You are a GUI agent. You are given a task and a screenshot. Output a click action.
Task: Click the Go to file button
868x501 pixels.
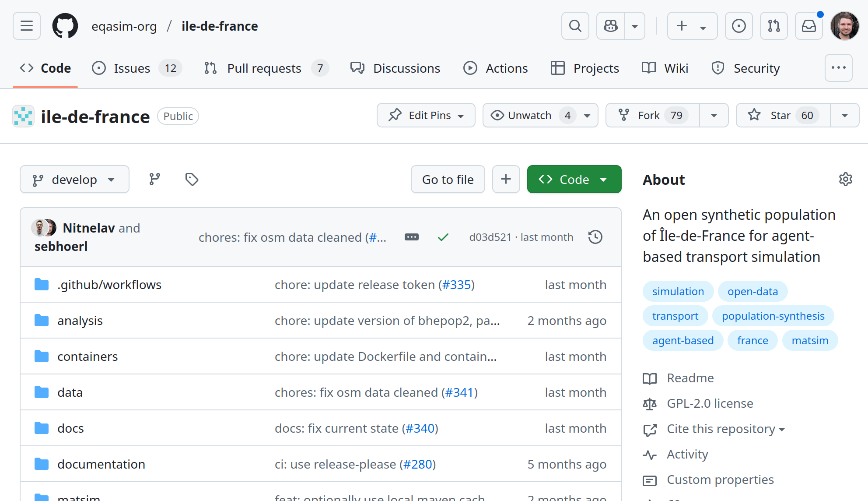click(448, 179)
